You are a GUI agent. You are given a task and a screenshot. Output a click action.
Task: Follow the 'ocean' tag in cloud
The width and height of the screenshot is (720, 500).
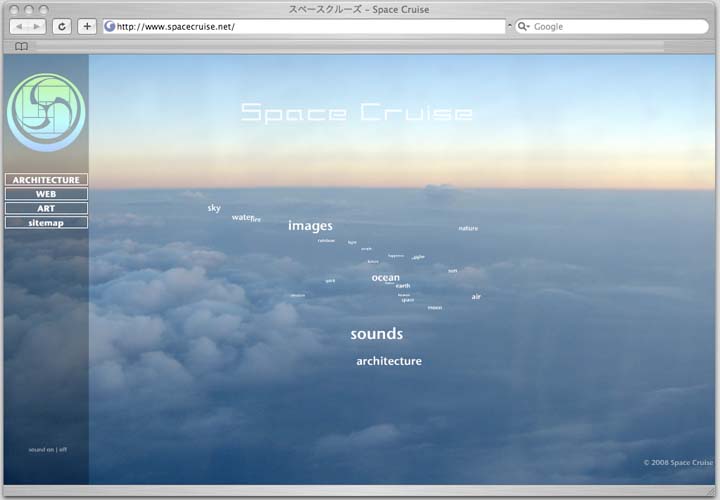point(385,278)
